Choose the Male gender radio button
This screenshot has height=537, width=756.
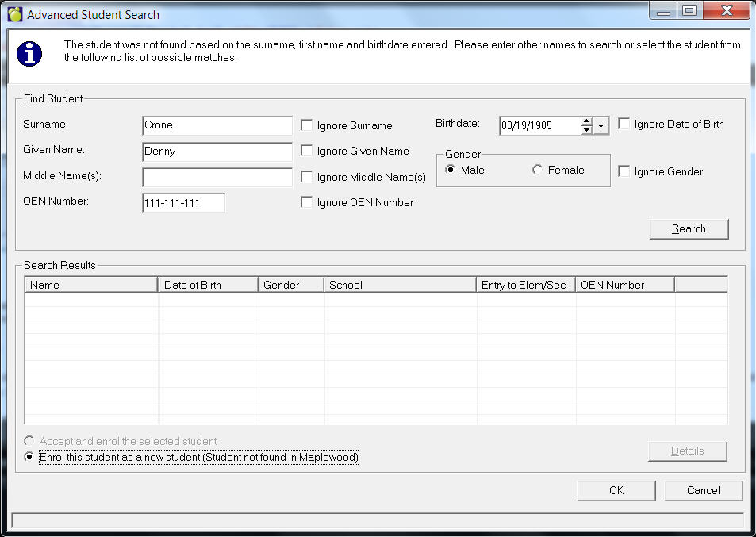(x=451, y=170)
